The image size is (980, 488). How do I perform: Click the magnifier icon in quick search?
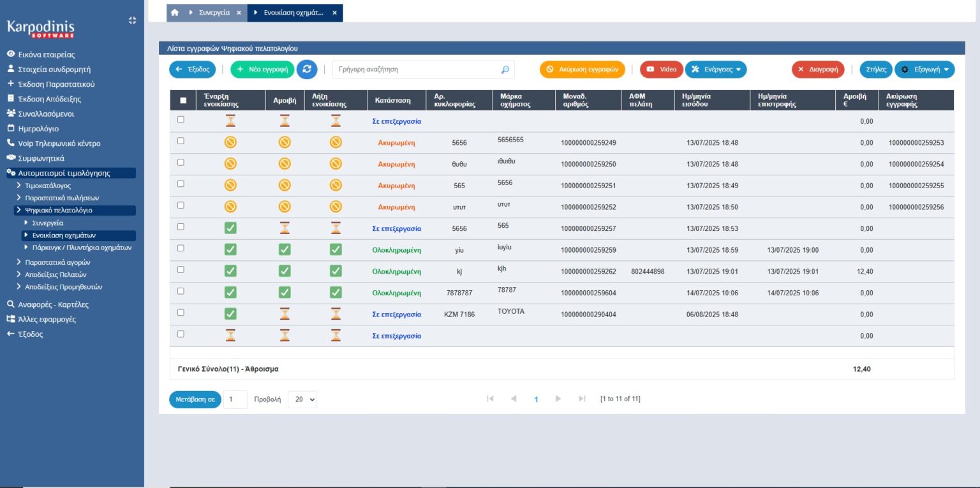coord(505,70)
